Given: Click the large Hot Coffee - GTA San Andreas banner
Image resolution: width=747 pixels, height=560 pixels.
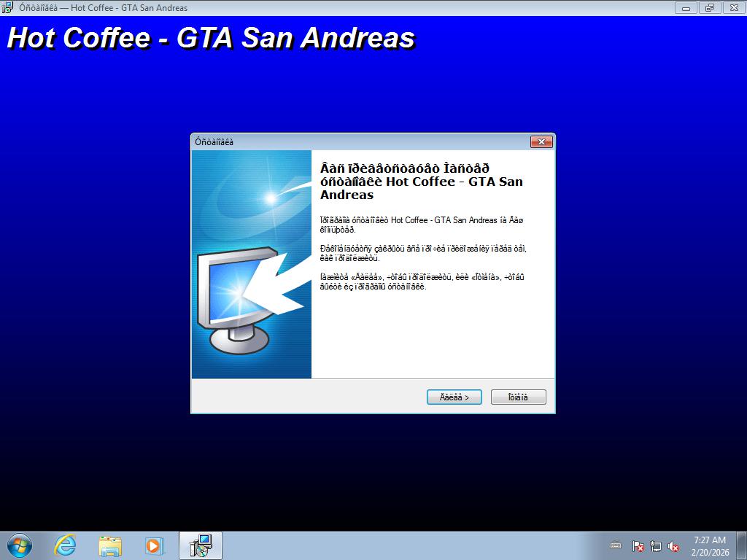Looking at the screenshot, I should pyautogui.click(x=211, y=38).
